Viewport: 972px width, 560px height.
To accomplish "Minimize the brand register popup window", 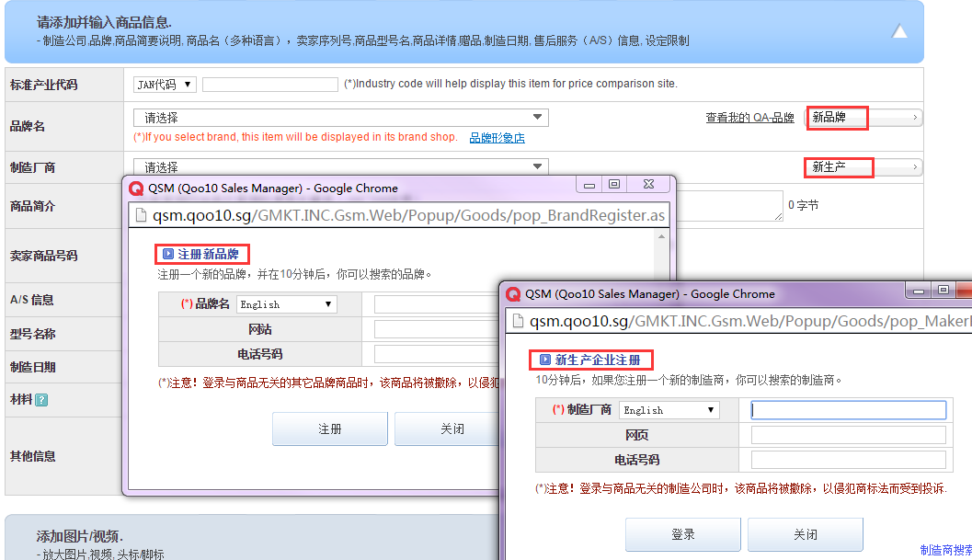I will pos(589,185).
